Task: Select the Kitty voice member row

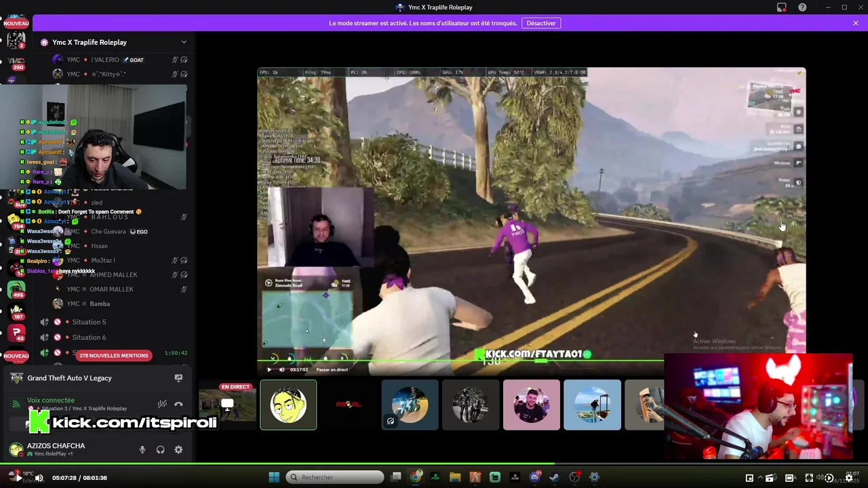Action: pyautogui.click(x=119, y=74)
